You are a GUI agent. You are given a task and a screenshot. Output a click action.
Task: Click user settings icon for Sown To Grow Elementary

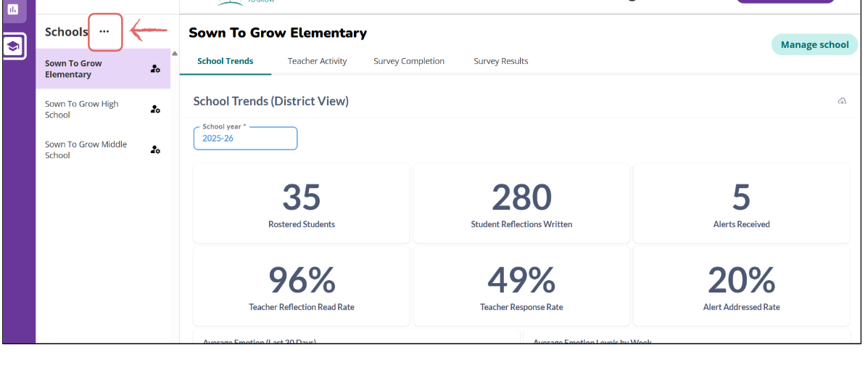[x=155, y=69]
